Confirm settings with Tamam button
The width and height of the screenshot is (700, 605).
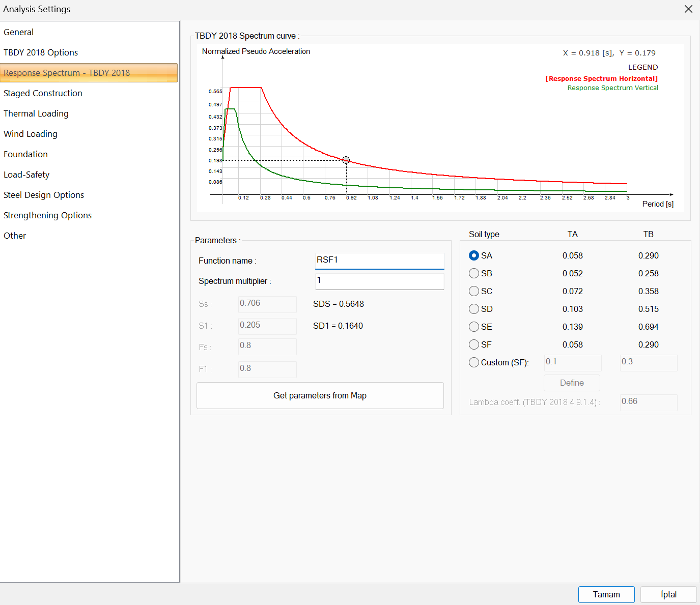coord(606,594)
